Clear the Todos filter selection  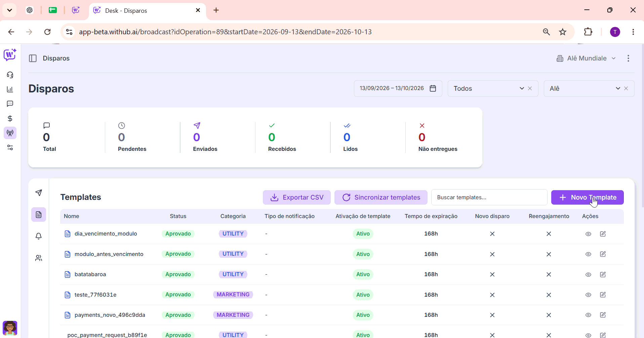click(x=530, y=88)
